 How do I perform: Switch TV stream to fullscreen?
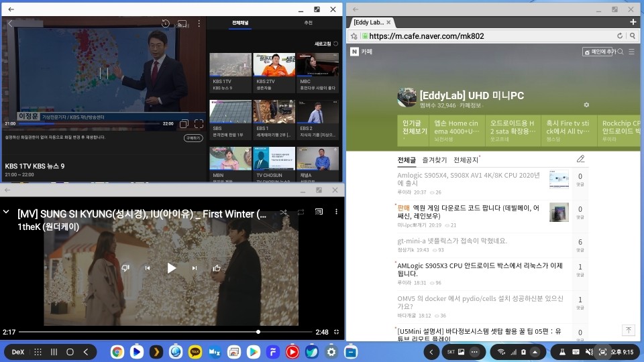click(x=199, y=123)
